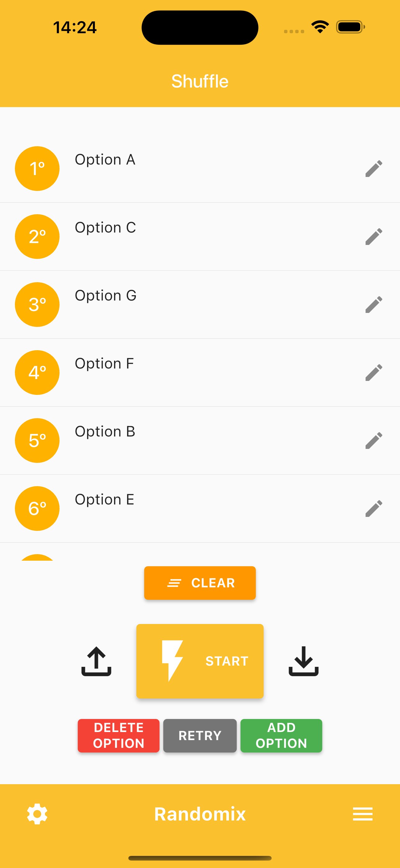Tap the Option B list row text

105,432
